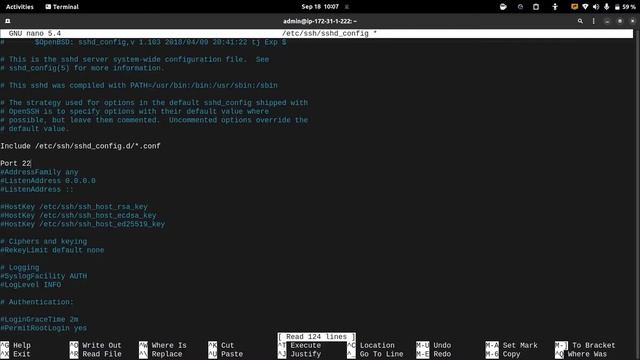
Task: Click the M-E Redo shortcut
Action: pos(433,354)
